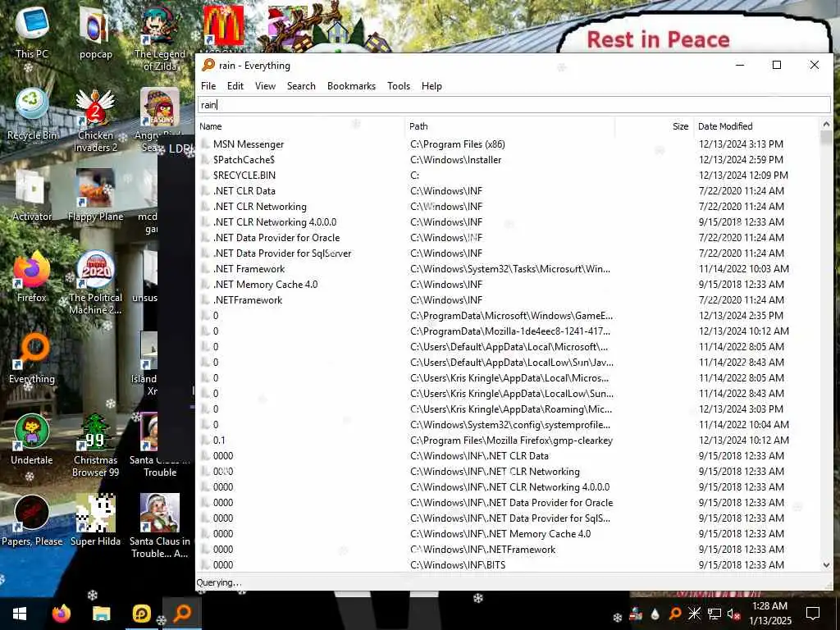Viewport: 840px width, 630px height.
Task: Click the Windows Start button
Action: tap(20, 614)
